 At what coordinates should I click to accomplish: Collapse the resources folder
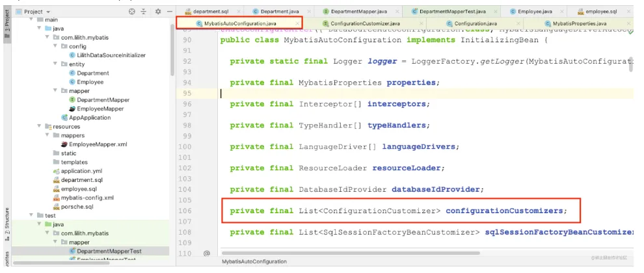point(40,127)
